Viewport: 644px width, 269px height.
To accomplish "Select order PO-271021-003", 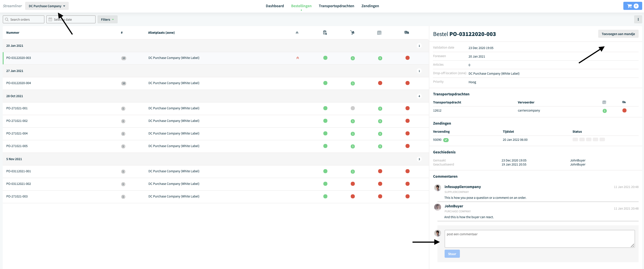I will (x=216, y=196).
